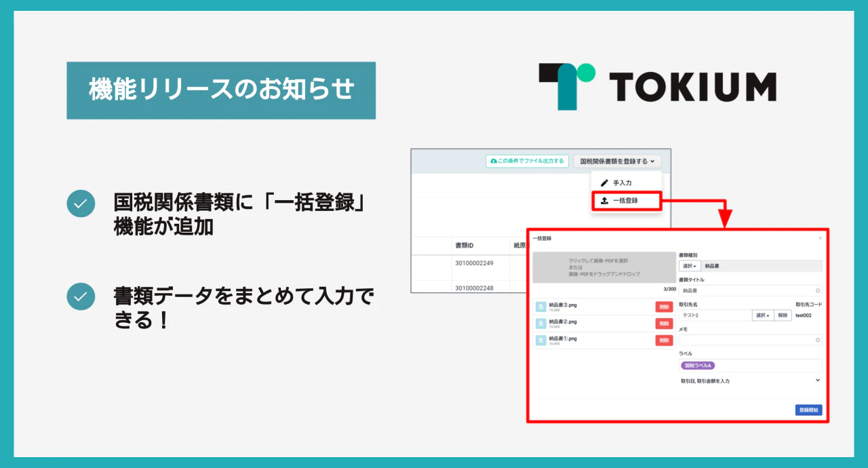This screenshot has width=868, height=468.
Task: Click the 解除 button beside 取引先名
Action: [x=783, y=315]
